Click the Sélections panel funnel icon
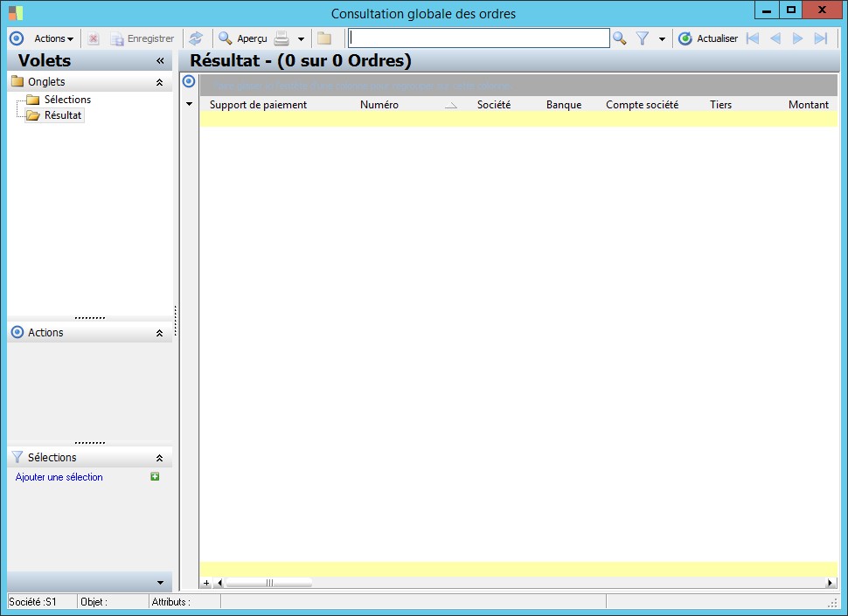848x616 pixels. tap(17, 457)
